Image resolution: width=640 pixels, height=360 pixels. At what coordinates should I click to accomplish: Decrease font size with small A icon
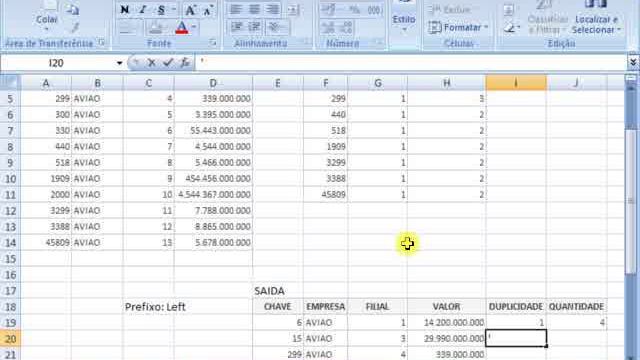208,10
